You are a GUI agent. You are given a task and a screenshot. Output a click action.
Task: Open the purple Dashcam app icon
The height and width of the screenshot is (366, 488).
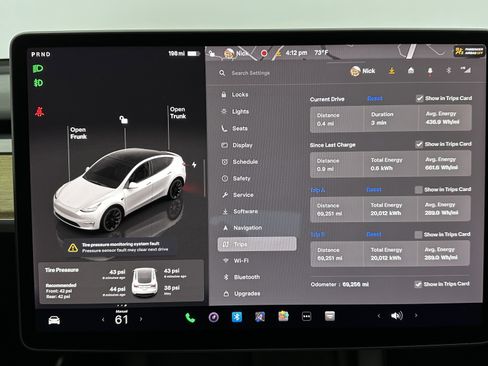coord(214,317)
